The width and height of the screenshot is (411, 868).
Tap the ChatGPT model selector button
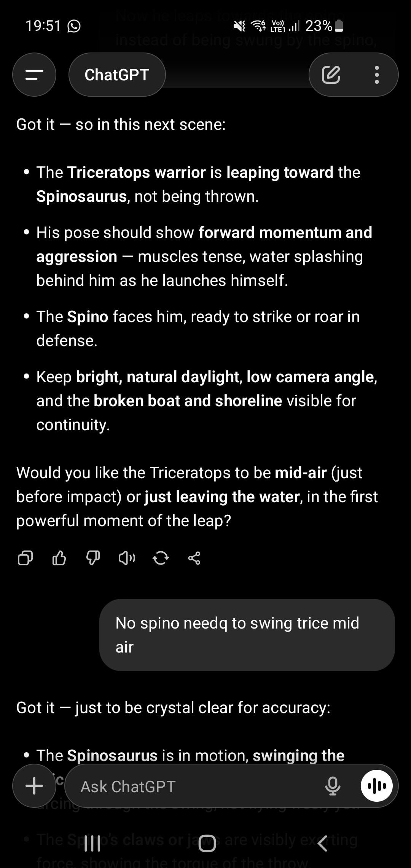[117, 75]
